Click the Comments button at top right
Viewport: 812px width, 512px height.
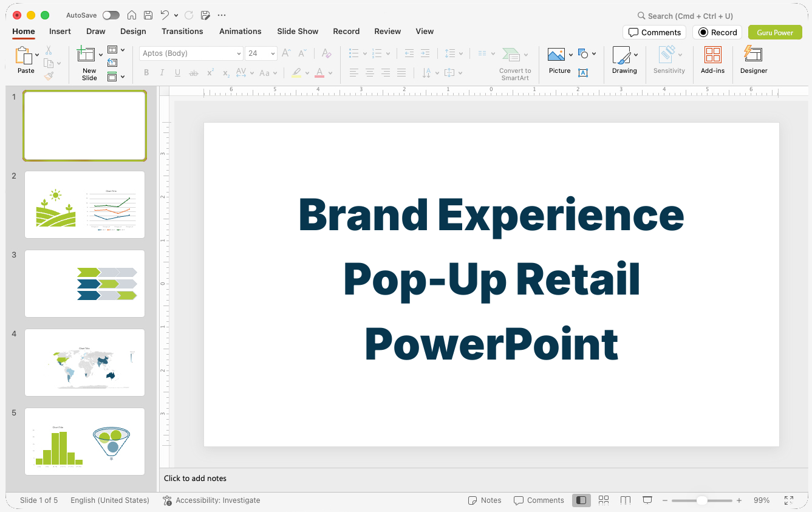click(654, 32)
